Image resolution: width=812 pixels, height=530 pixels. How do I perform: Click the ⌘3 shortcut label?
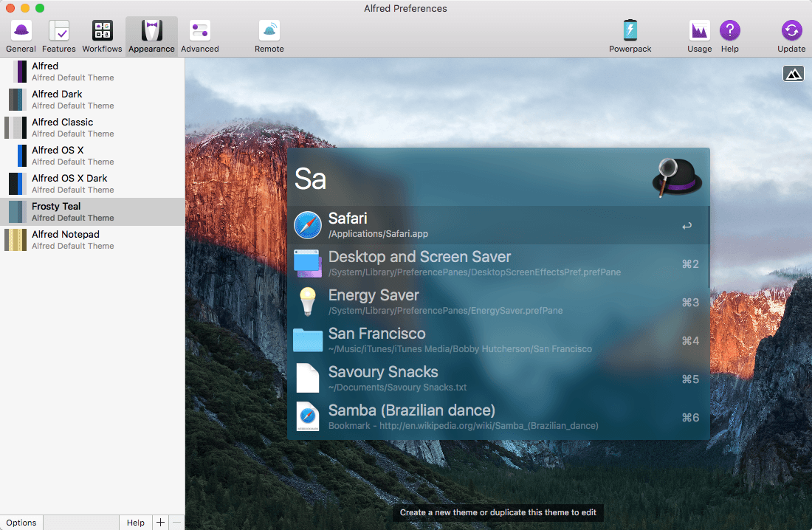pyautogui.click(x=690, y=303)
